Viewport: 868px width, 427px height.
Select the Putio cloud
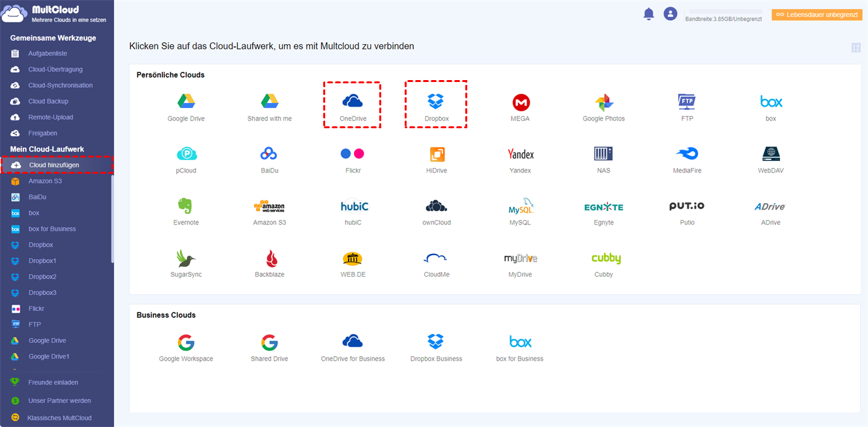point(687,212)
